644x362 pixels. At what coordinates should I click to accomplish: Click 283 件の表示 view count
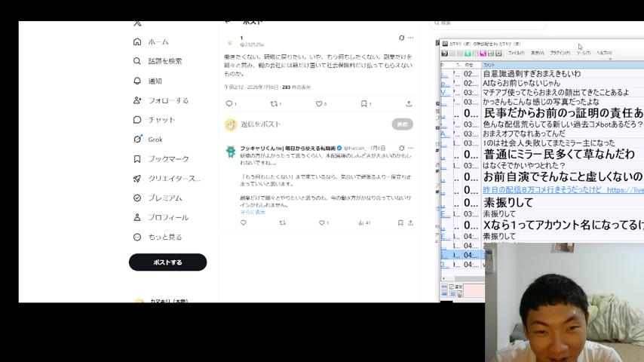[296, 87]
